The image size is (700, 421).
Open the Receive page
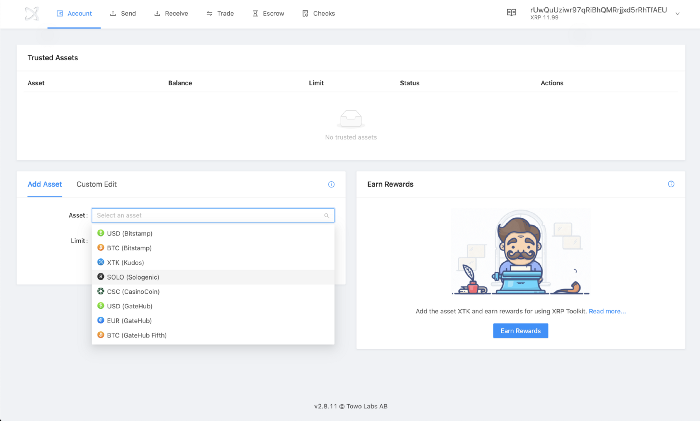170,14
